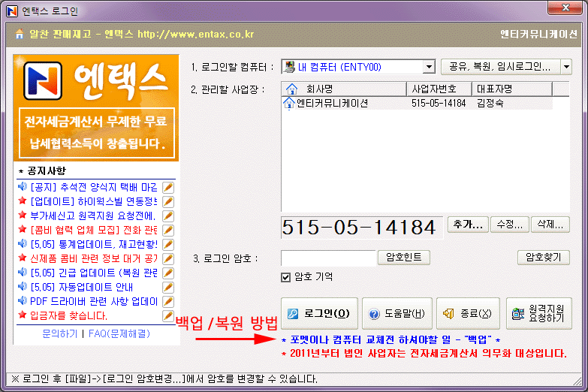Sort by 사업자번호 column header
The width and height of the screenshot is (588, 392).
[x=439, y=89]
